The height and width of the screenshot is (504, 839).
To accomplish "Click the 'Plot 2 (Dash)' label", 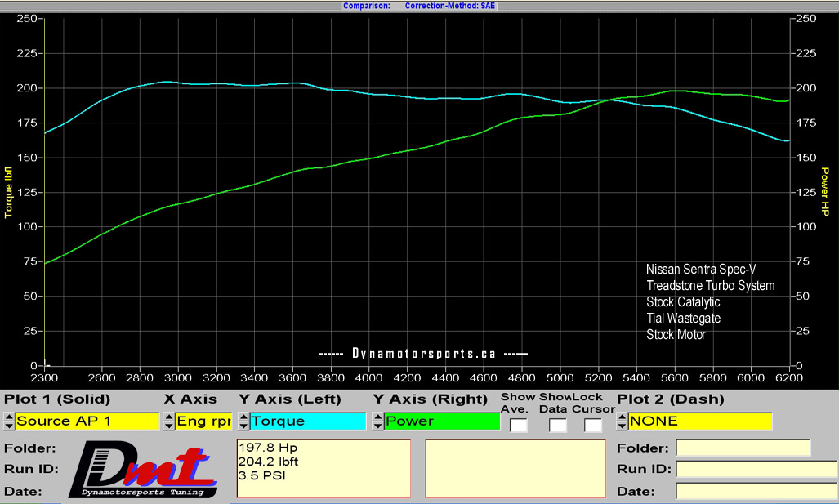I will coord(671,399).
